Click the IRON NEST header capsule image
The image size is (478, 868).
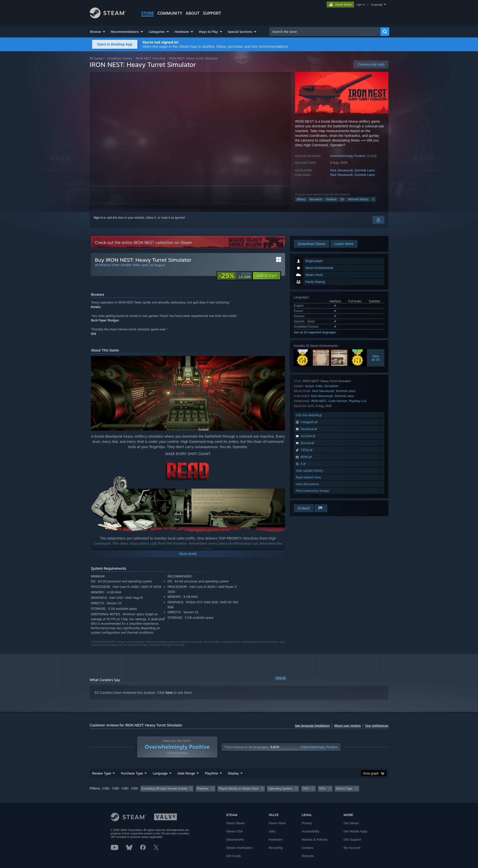click(x=342, y=94)
